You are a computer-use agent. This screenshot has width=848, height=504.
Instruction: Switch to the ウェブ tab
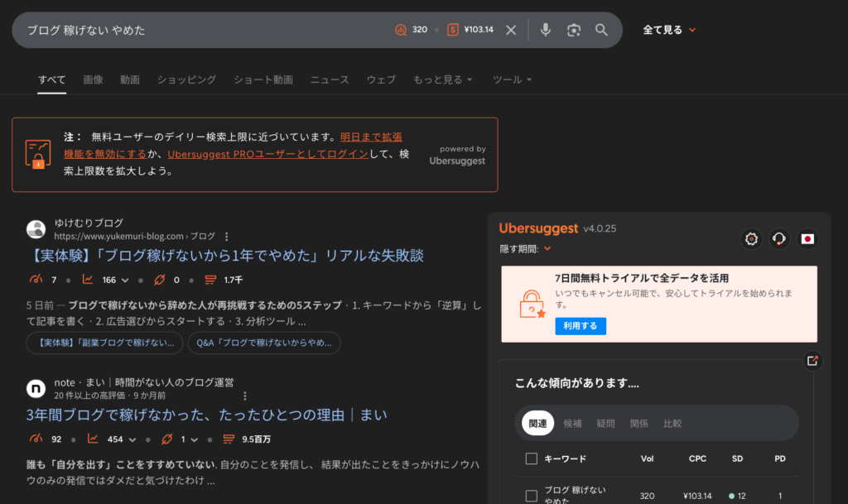tap(381, 79)
